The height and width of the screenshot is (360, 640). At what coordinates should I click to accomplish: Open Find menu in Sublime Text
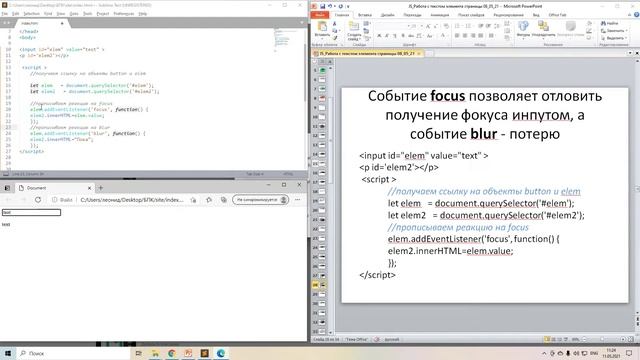48,13
